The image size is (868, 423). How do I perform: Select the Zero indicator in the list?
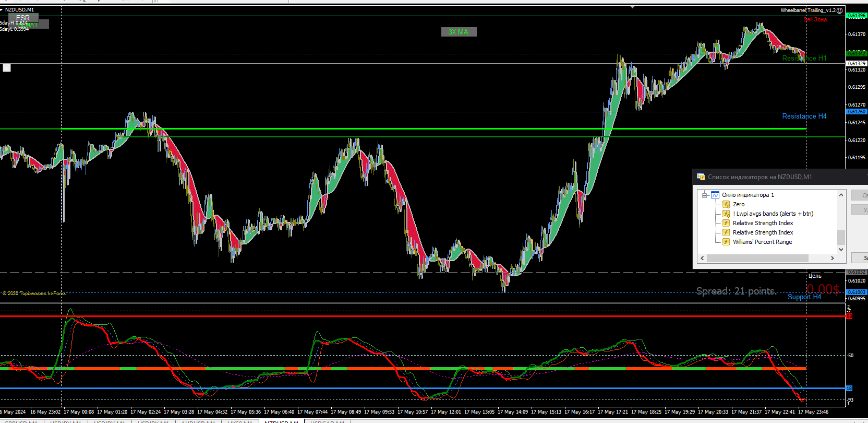click(x=739, y=204)
